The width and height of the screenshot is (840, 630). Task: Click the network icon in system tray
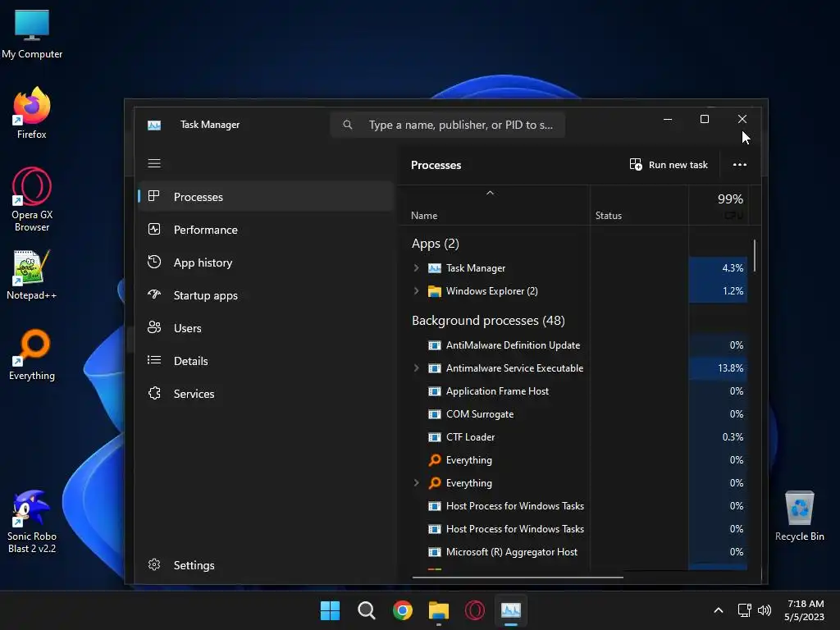point(744,610)
